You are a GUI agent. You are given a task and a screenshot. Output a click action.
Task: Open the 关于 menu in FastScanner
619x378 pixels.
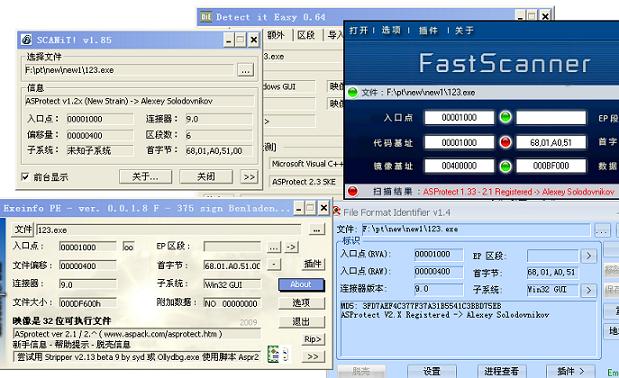click(x=464, y=30)
